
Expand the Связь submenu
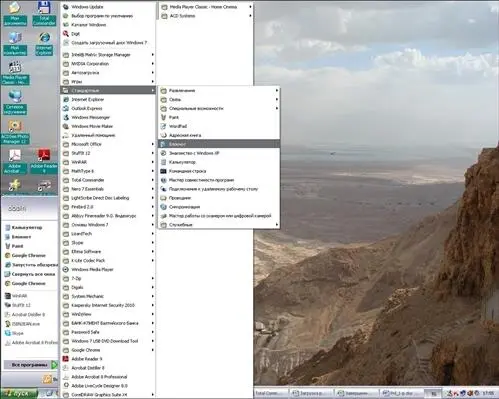[219, 99]
